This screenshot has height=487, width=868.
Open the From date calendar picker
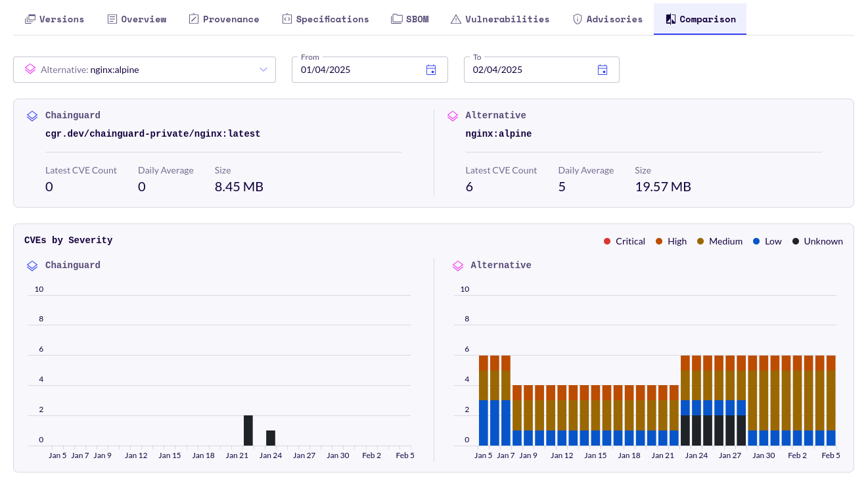431,69
